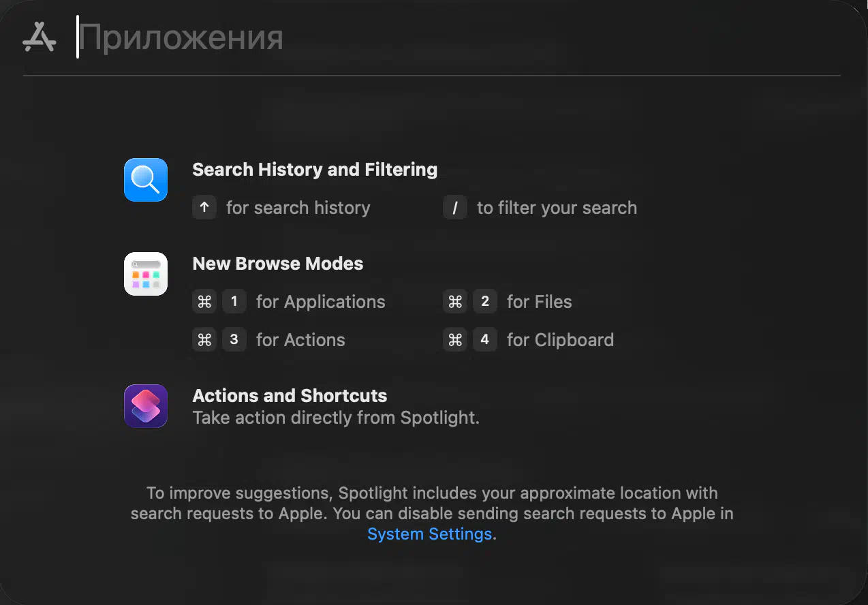Click the number 1 keycap for Applications
The width and height of the screenshot is (868, 605).
(x=234, y=302)
